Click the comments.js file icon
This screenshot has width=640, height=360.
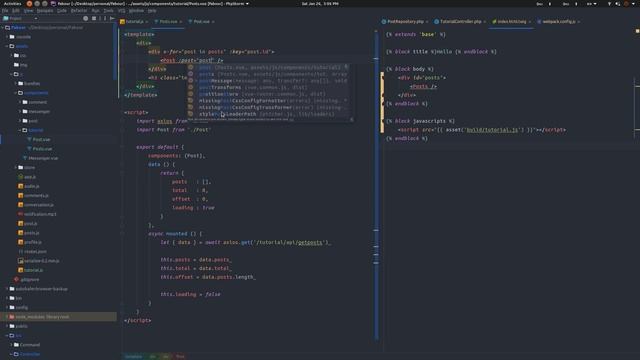[20, 196]
